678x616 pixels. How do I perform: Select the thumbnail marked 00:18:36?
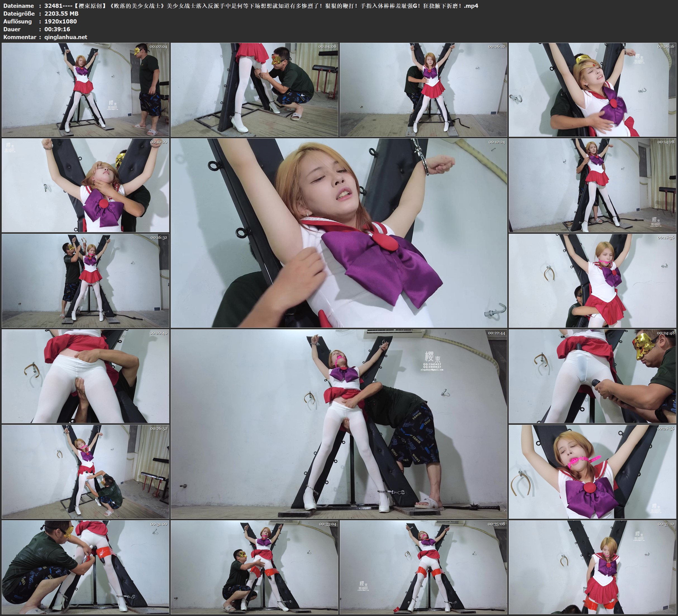(x=593, y=281)
